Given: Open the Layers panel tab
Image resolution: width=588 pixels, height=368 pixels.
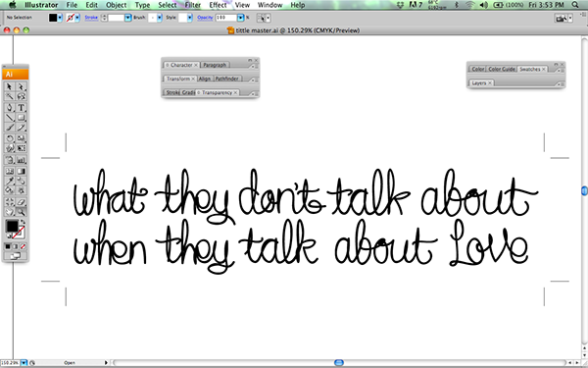Looking at the screenshot, I should point(481,83).
